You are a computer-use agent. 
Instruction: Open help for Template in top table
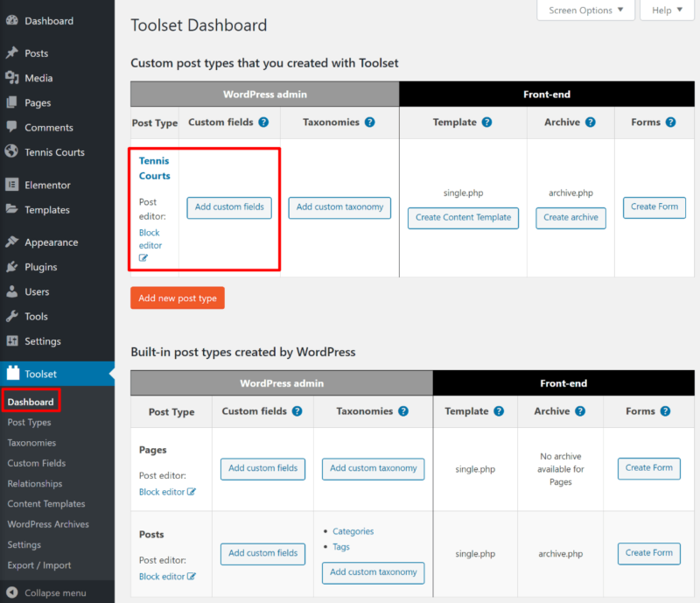[487, 122]
